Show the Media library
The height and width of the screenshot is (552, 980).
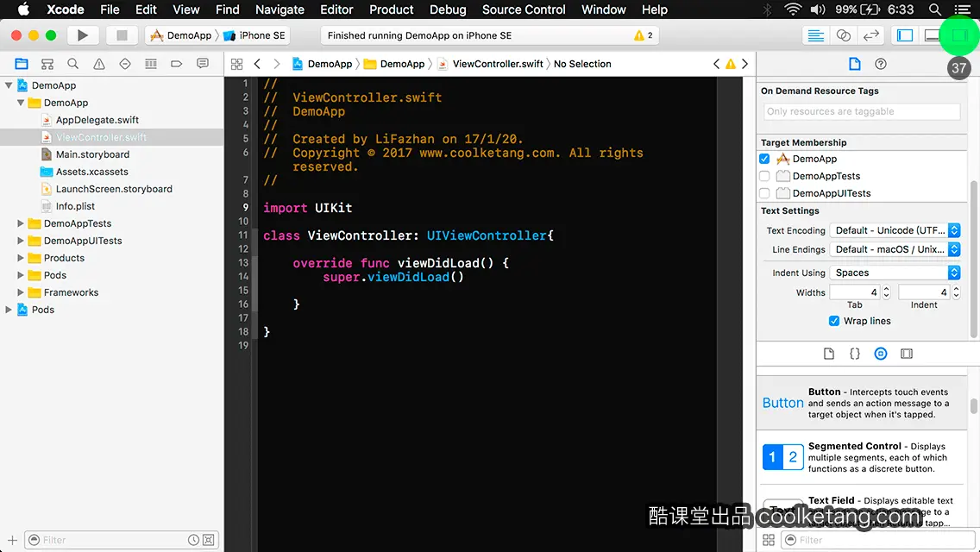click(x=907, y=354)
